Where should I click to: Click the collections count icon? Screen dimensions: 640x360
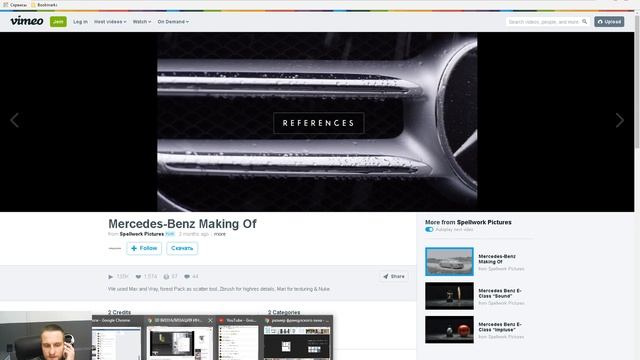tap(166, 277)
